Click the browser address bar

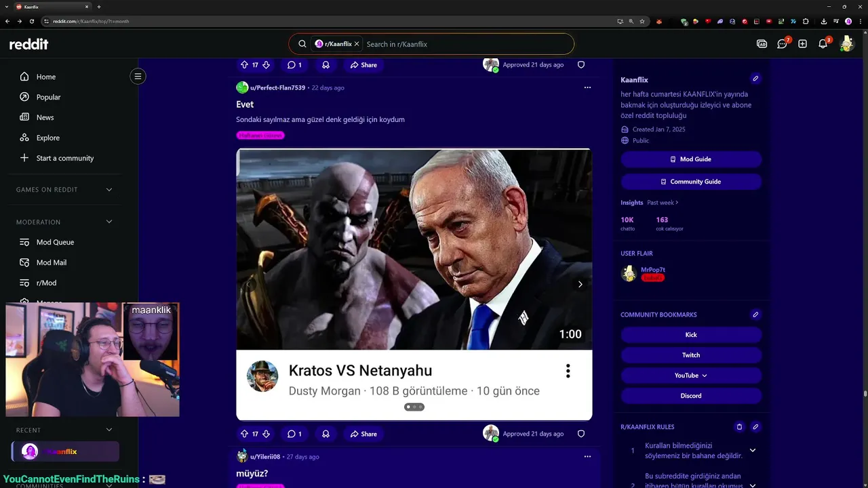pyautogui.click(x=329, y=21)
